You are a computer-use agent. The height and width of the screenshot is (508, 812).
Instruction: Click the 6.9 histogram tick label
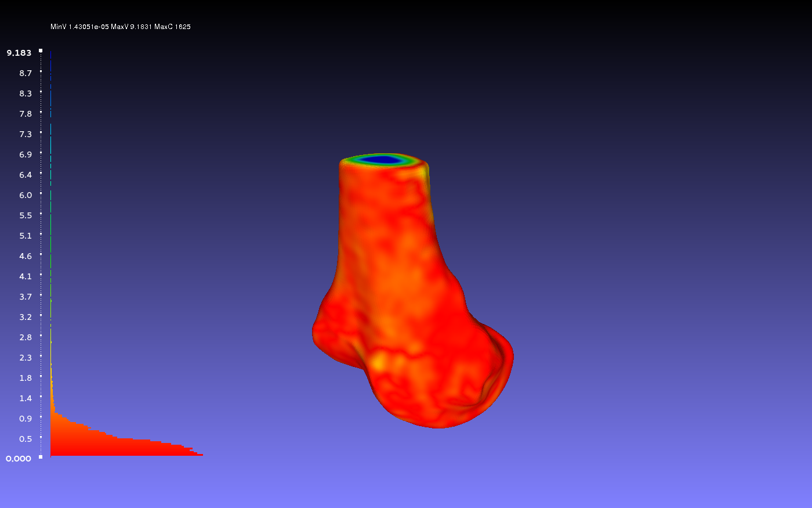click(x=26, y=154)
